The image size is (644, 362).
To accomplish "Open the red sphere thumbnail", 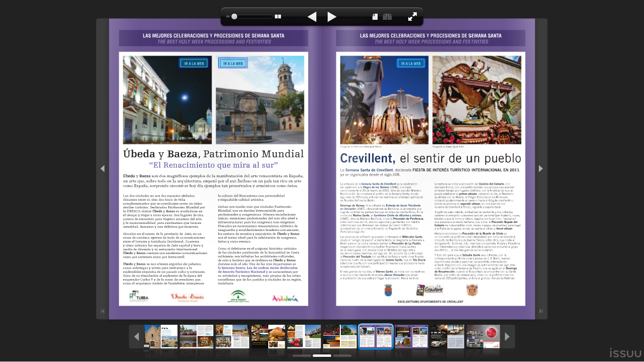I will click(x=483, y=337).
